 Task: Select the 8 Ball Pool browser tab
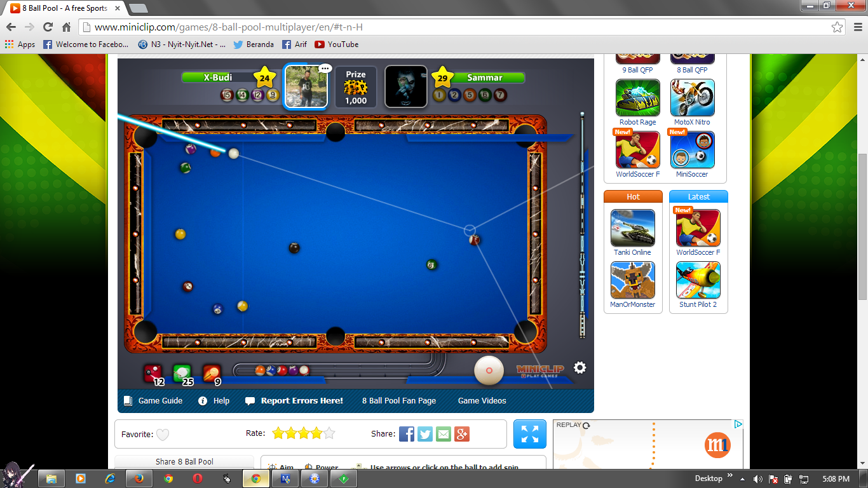(x=64, y=8)
